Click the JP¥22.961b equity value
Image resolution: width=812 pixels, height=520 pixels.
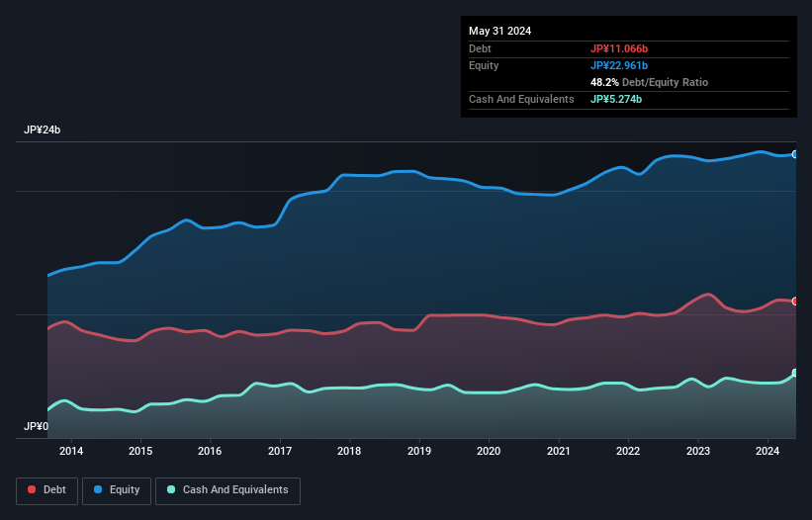(x=619, y=65)
